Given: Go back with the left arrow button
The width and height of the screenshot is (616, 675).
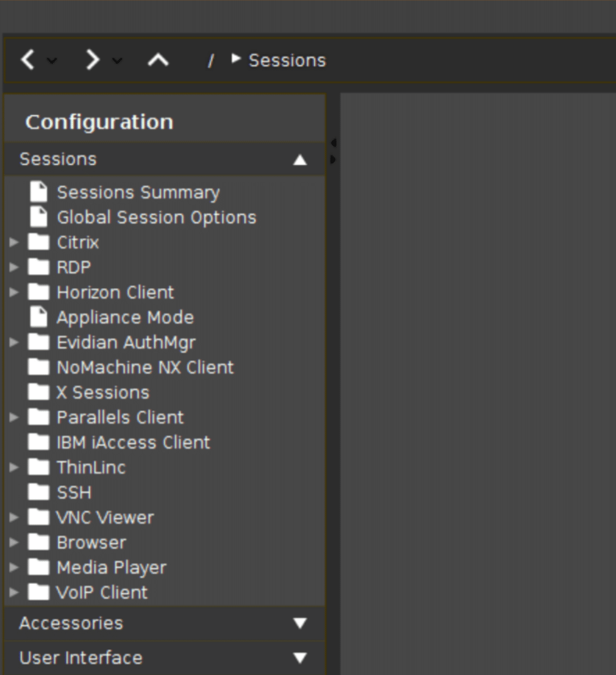Looking at the screenshot, I should tap(28, 60).
